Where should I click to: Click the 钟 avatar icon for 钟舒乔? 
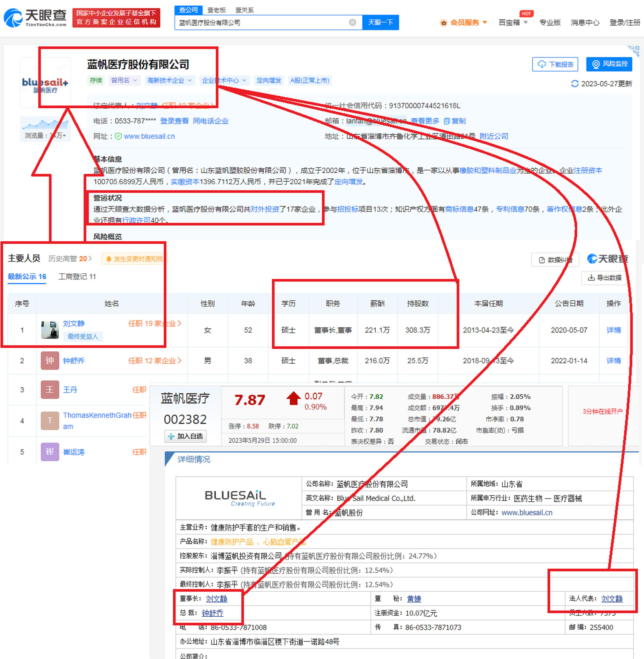click(x=50, y=360)
